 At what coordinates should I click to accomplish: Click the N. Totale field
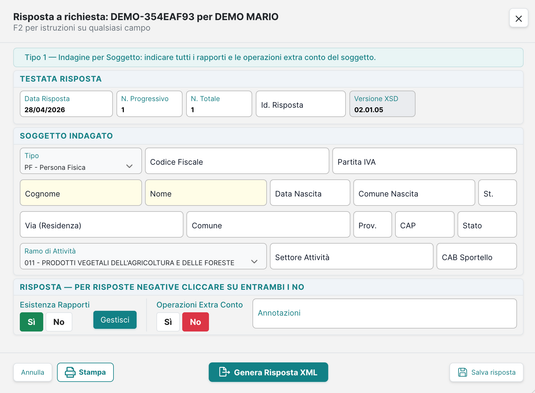click(219, 104)
